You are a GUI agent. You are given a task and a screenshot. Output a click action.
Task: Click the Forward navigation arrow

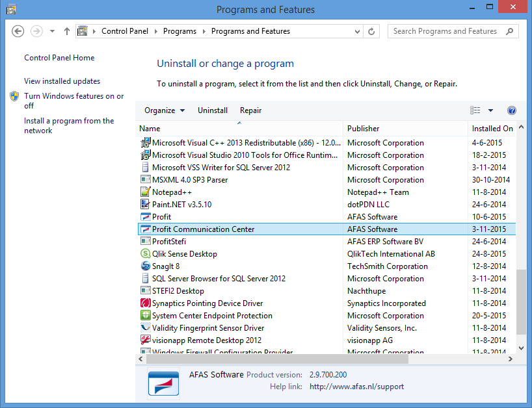tap(36, 31)
